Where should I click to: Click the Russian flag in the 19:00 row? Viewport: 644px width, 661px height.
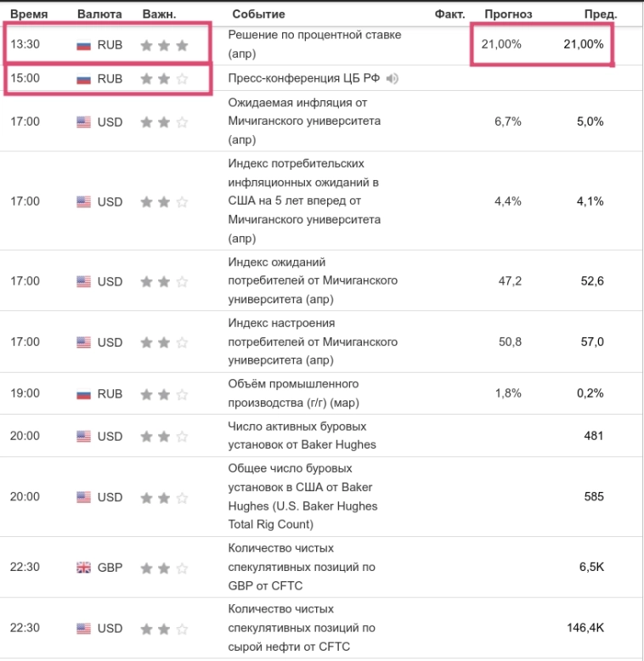pos(83,393)
